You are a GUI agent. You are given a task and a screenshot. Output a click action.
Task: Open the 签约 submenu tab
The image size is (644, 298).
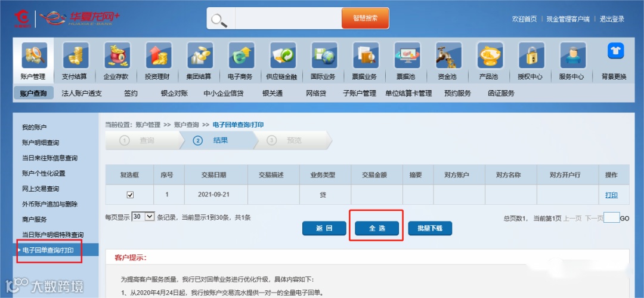point(131,93)
